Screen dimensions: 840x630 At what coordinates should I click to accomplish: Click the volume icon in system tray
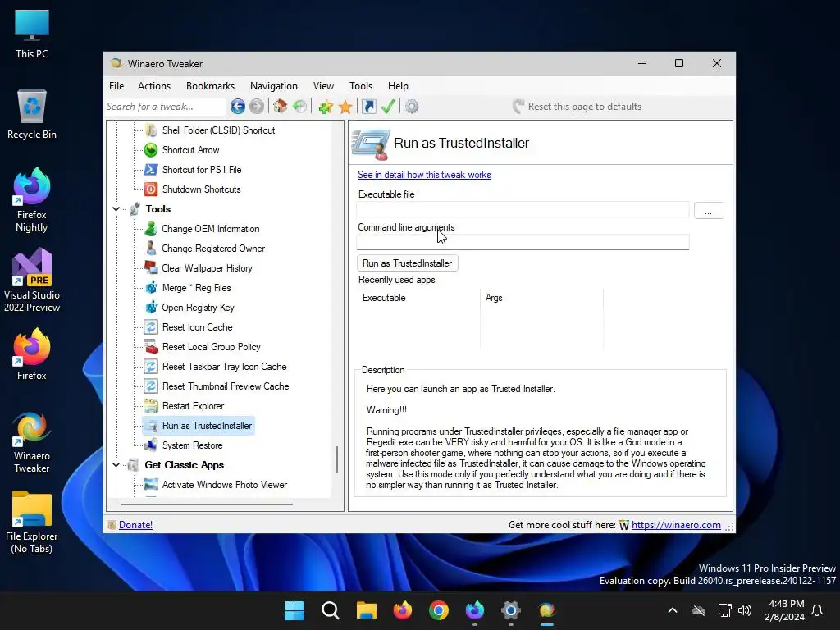click(745, 610)
